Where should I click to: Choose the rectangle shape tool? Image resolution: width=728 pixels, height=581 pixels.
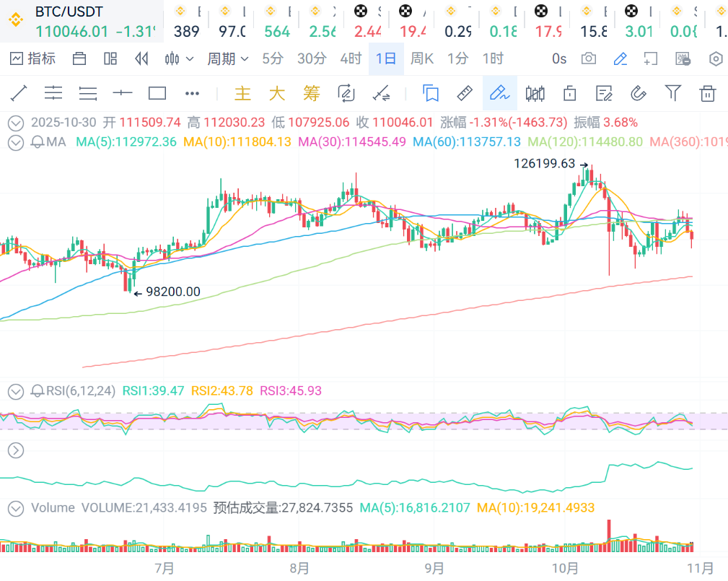point(157,93)
